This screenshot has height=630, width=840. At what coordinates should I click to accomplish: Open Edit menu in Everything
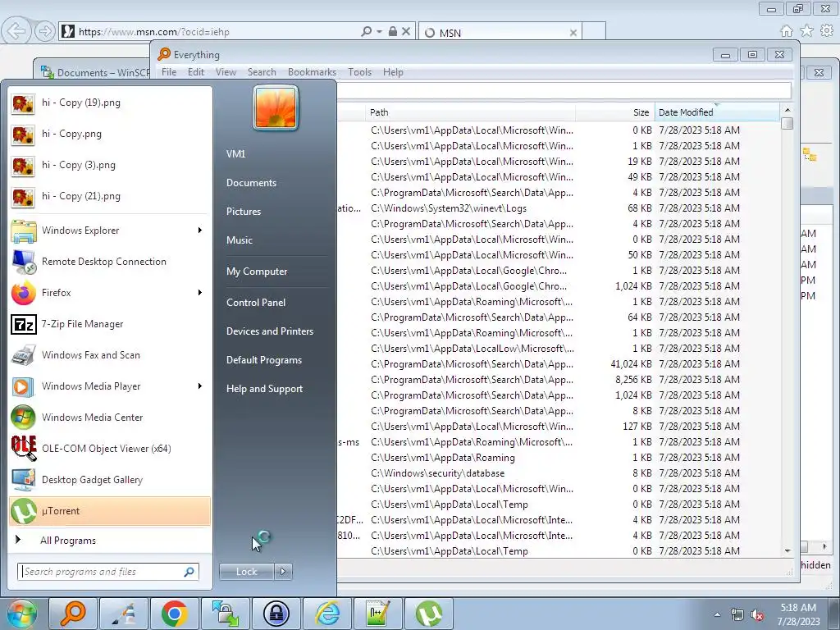pyautogui.click(x=195, y=72)
